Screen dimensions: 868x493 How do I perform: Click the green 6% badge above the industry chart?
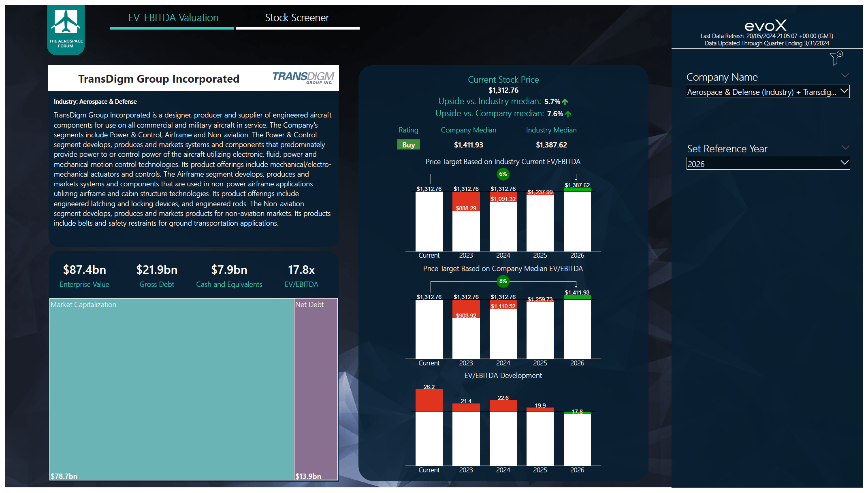(503, 174)
